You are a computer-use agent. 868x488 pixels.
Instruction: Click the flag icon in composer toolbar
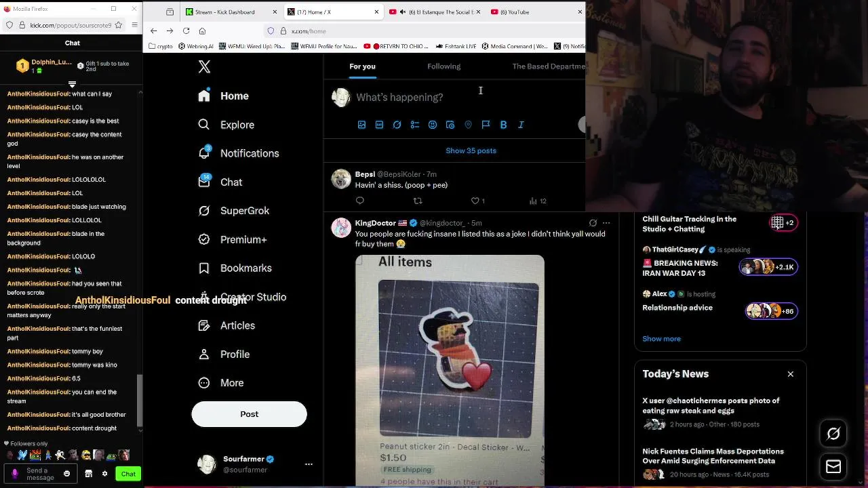[486, 125]
